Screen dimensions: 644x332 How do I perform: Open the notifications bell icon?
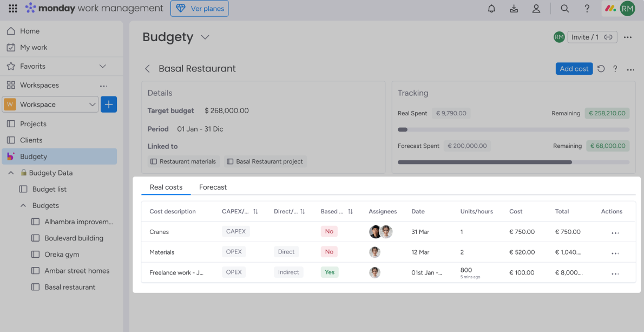point(491,9)
